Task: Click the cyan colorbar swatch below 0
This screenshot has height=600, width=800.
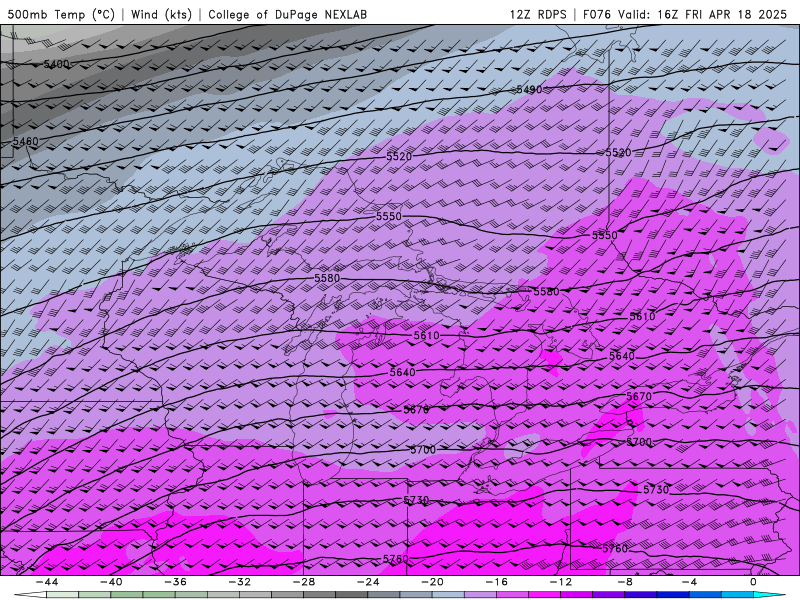Action: pos(769,595)
